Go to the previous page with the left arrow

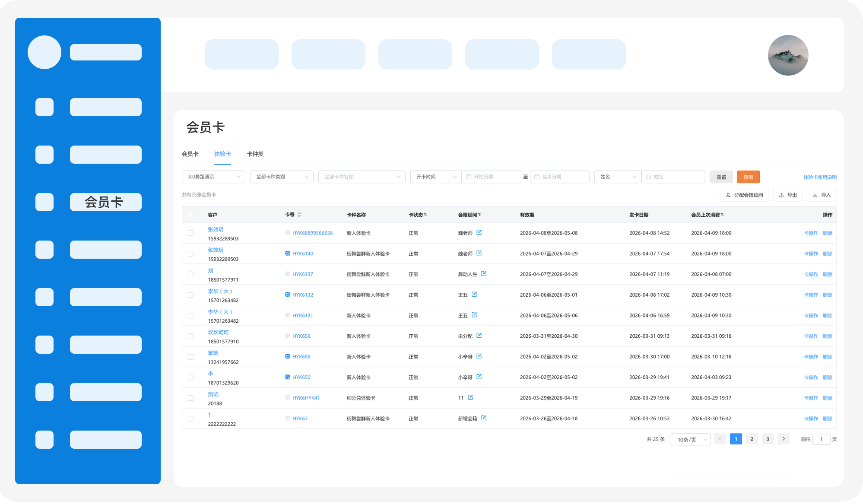tap(720, 439)
